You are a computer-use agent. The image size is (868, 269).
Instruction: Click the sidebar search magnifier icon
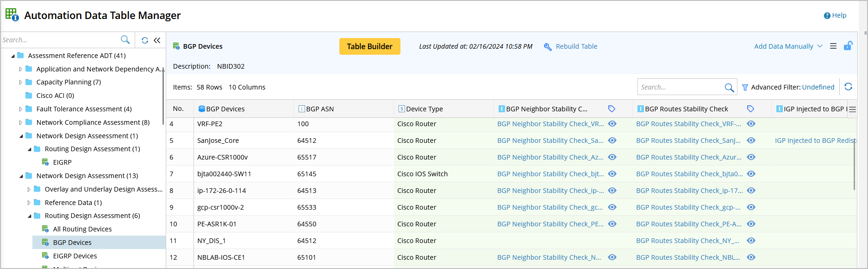[x=125, y=40]
